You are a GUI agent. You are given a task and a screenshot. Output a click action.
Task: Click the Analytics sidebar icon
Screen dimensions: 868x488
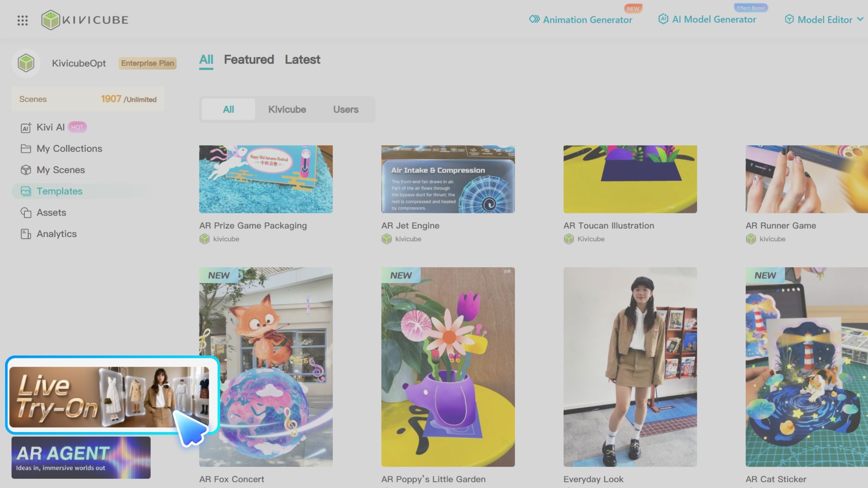click(26, 234)
